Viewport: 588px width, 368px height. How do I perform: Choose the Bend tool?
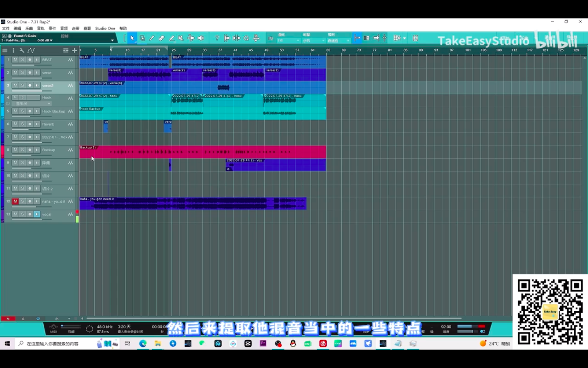(x=191, y=38)
